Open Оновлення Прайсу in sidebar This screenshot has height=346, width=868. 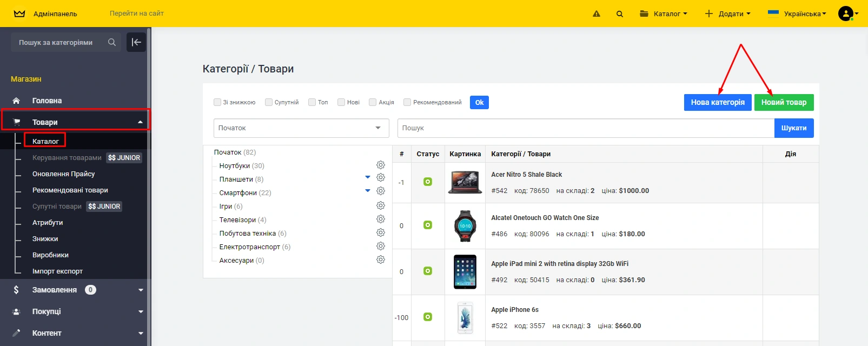tap(63, 174)
